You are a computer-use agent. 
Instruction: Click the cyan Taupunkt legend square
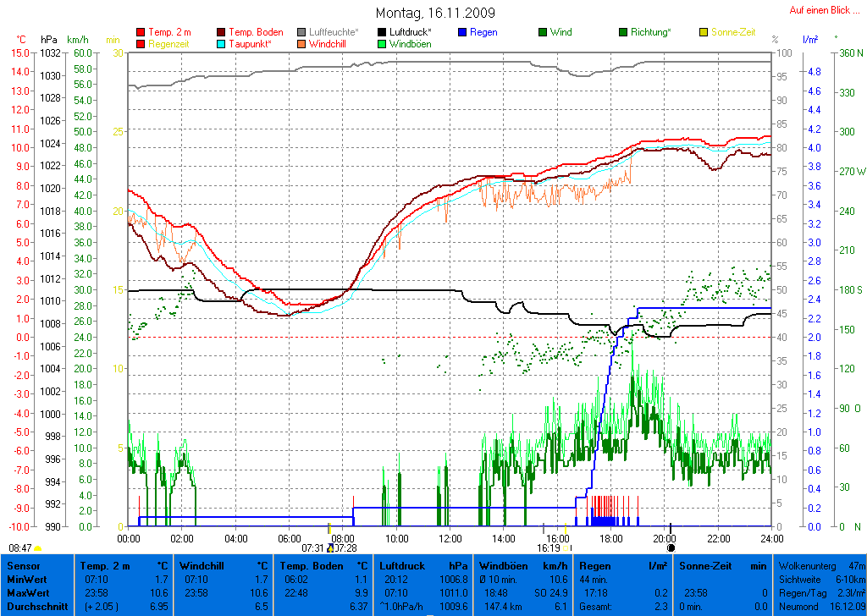pos(222,44)
